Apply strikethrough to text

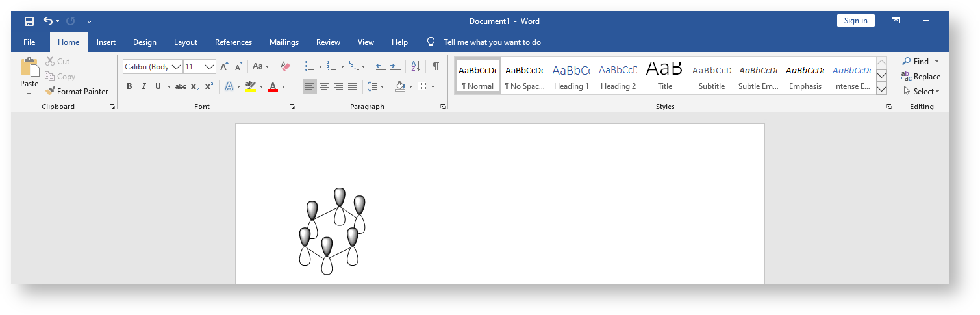(x=181, y=86)
